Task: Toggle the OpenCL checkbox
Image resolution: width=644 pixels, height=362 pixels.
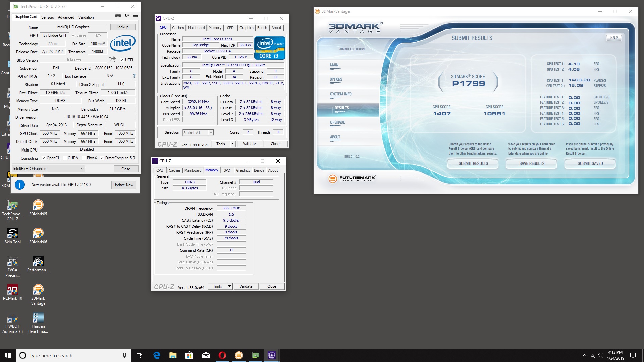Action: 44,158
